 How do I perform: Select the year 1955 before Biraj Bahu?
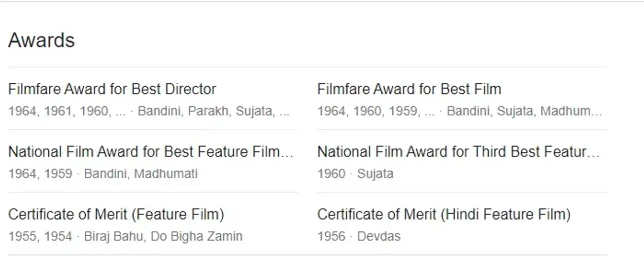tap(22, 236)
